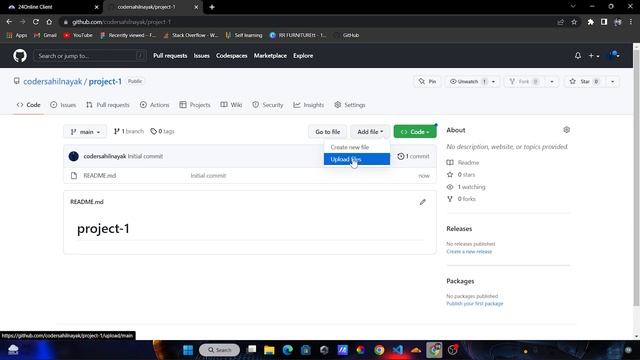This screenshot has height=360, width=640.
Task: View 0 tags link
Action: click(162, 131)
